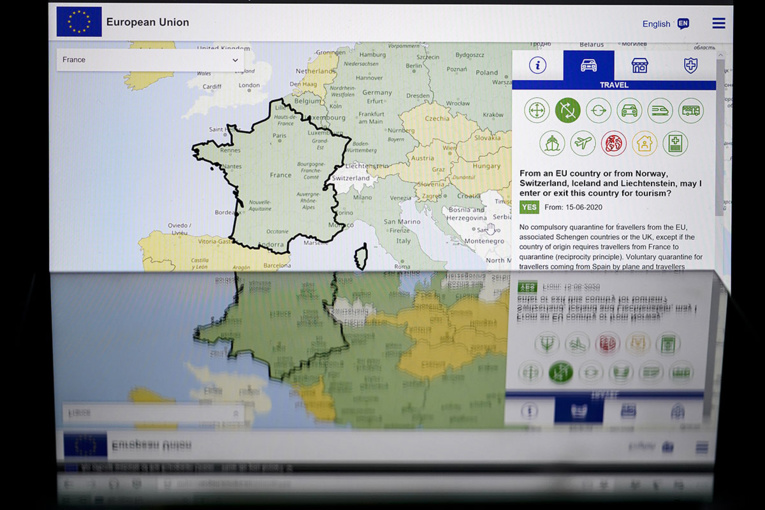Click the info panel scrollbar up arrow
Screen dimensions: 765x510
pos(721,57)
